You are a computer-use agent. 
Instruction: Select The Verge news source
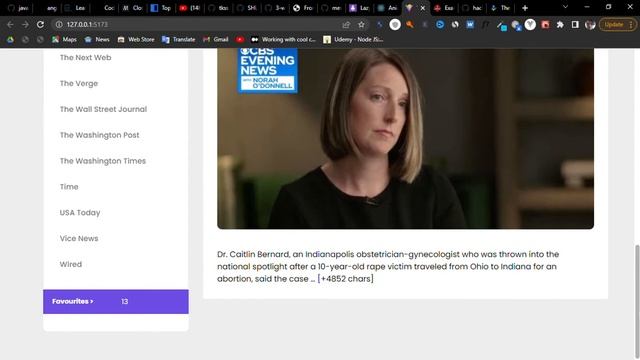click(x=79, y=84)
